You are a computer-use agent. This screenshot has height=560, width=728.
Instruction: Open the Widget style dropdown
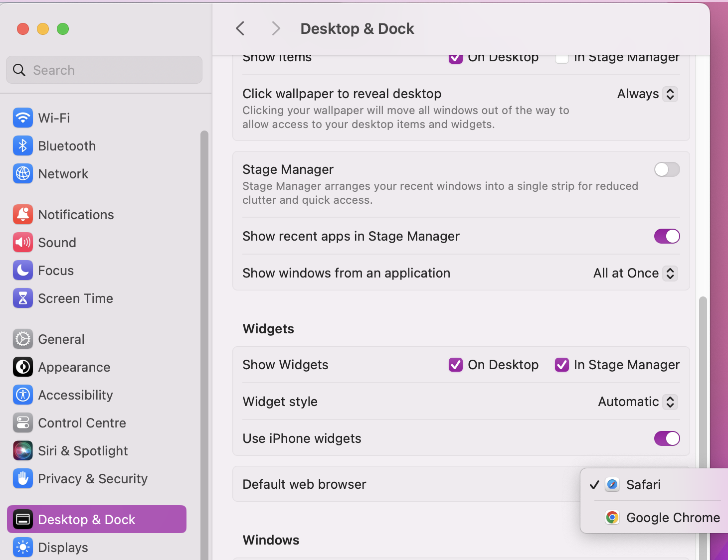pyautogui.click(x=637, y=402)
